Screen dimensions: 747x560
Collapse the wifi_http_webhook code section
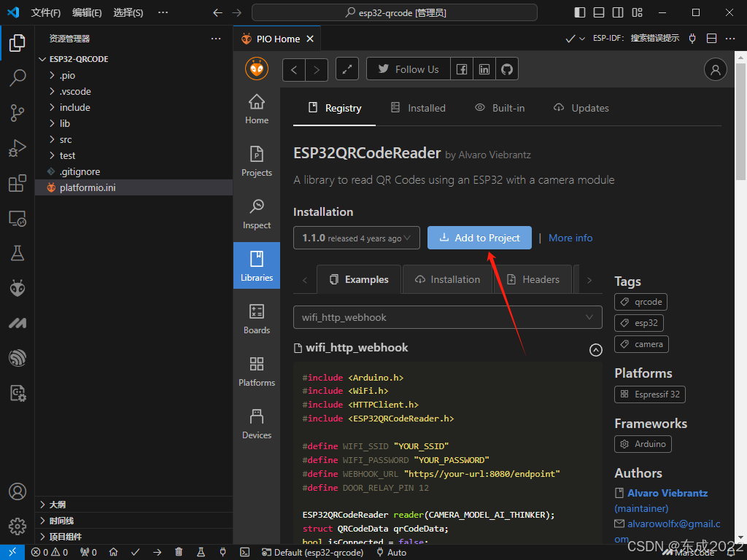(x=595, y=350)
